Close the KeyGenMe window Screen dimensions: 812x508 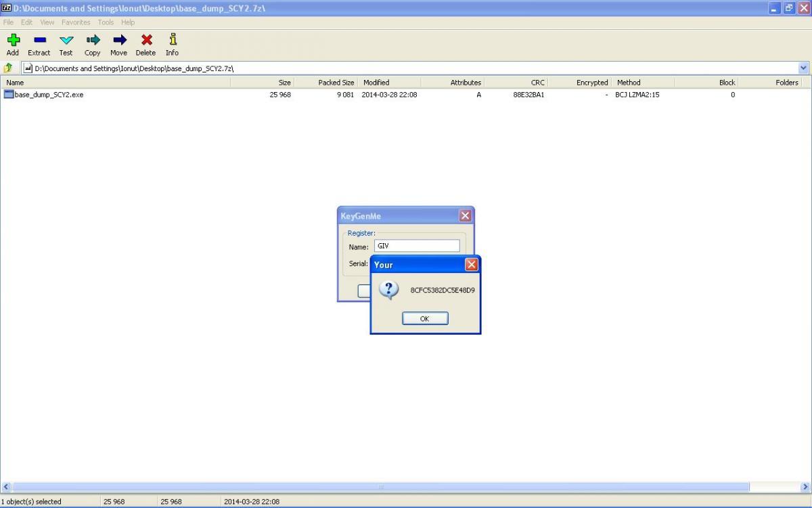(x=466, y=215)
